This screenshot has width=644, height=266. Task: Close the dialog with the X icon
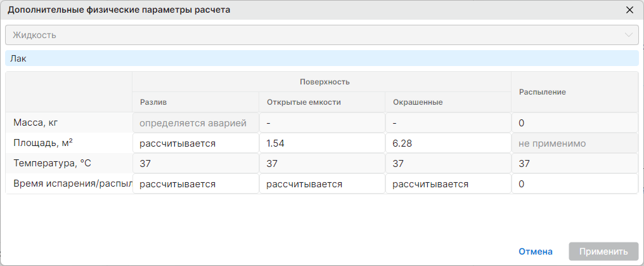(x=629, y=10)
